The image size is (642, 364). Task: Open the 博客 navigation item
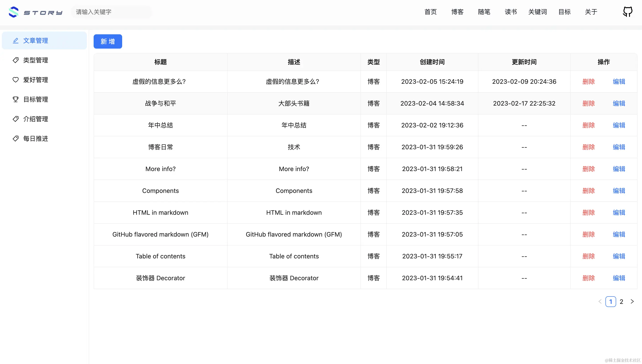(457, 12)
